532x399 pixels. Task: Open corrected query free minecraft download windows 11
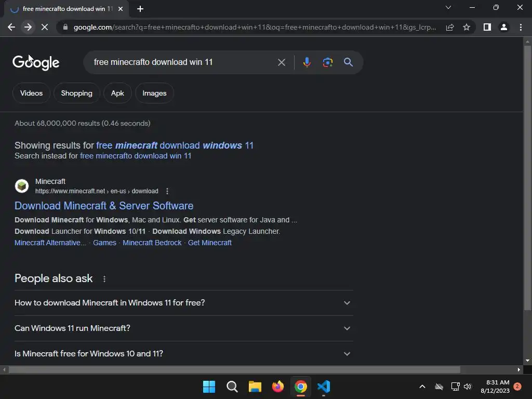(175, 145)
